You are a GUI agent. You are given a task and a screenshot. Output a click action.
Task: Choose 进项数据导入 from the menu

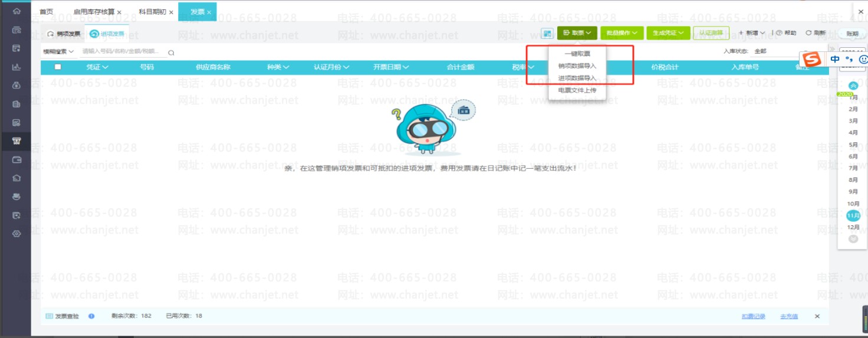click(577, 78)
